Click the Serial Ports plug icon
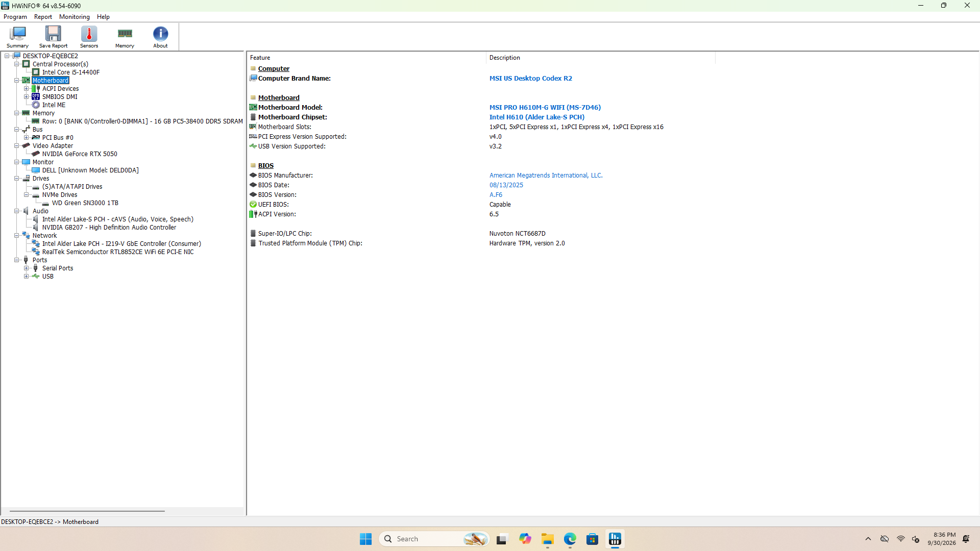Screen dimensions: 980x551 [36, 268]
